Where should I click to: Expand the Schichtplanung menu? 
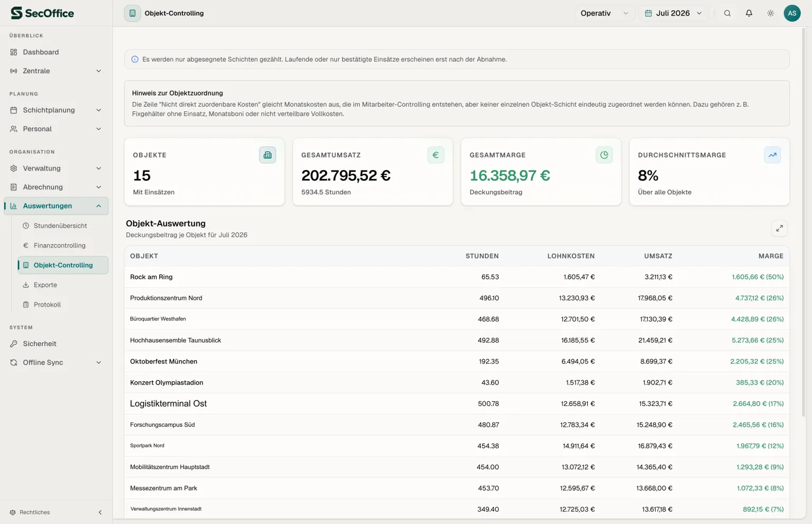[56, 110]
